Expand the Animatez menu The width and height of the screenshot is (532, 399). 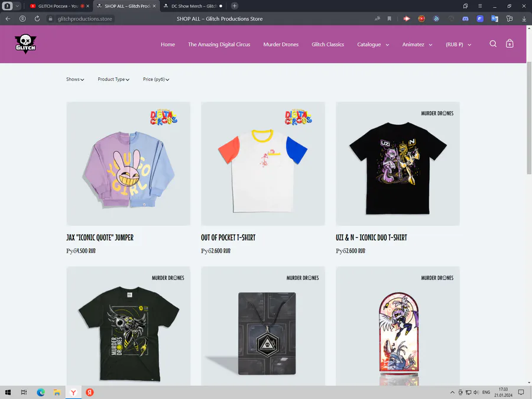[417, 44]
